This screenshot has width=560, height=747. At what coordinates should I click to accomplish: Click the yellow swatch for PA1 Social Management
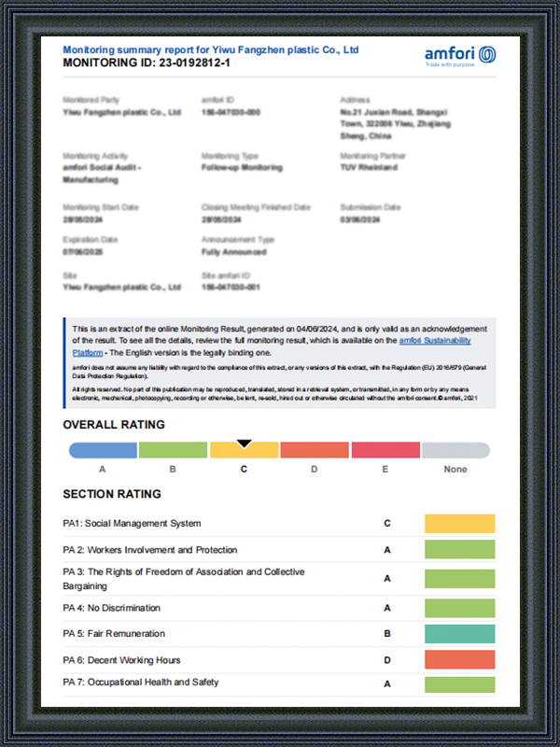click(x=459, y=524)
